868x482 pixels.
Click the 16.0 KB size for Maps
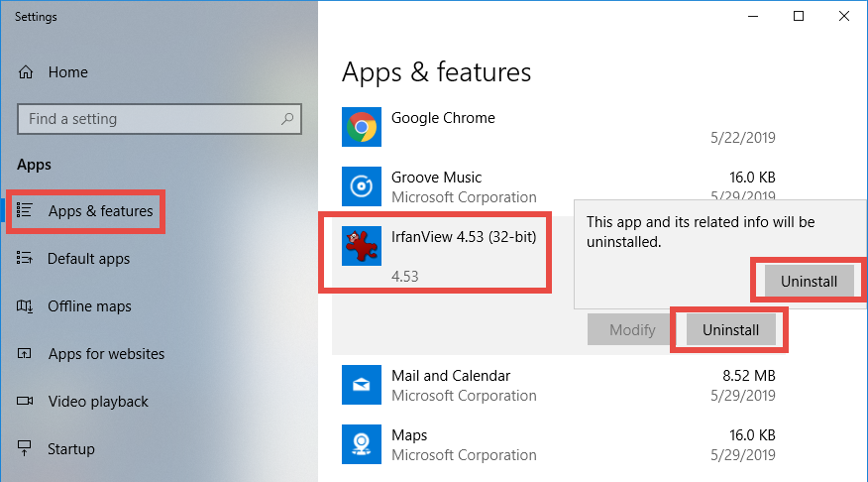(752, 435)
